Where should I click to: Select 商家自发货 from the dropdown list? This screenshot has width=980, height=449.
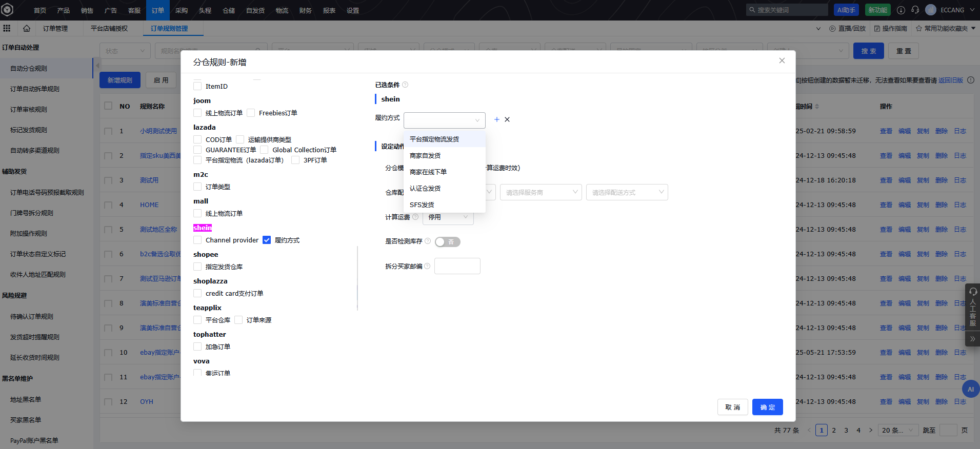(425, 156)
